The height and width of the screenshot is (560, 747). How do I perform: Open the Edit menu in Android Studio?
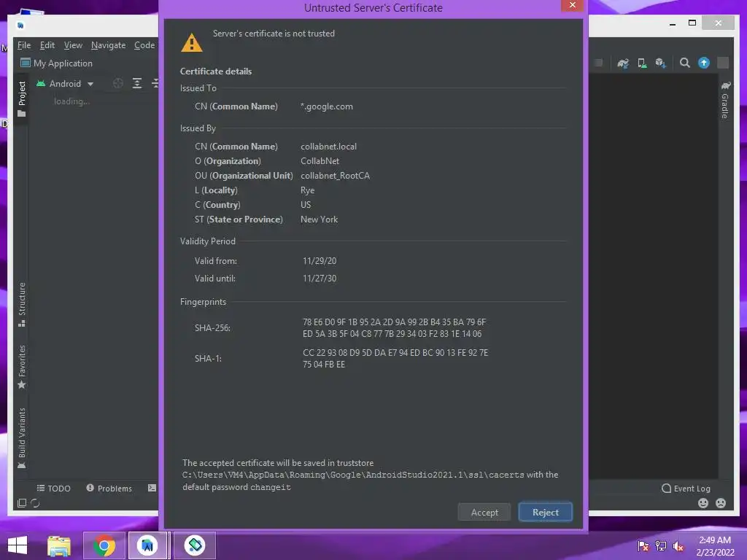[47, 45]
